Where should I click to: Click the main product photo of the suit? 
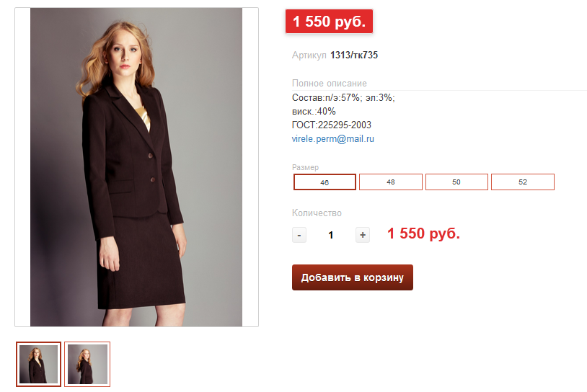[136, 167]
